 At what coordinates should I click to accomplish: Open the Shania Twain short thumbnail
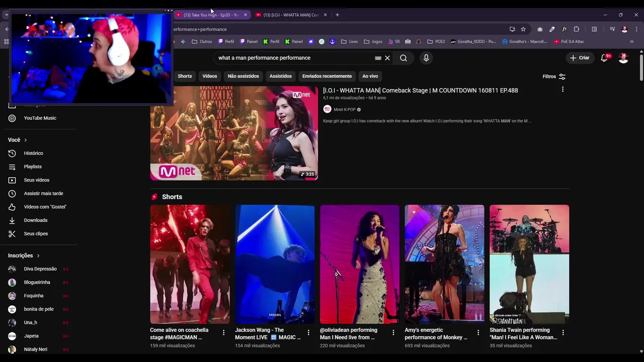pyautogui.click(x=529, y=264)
